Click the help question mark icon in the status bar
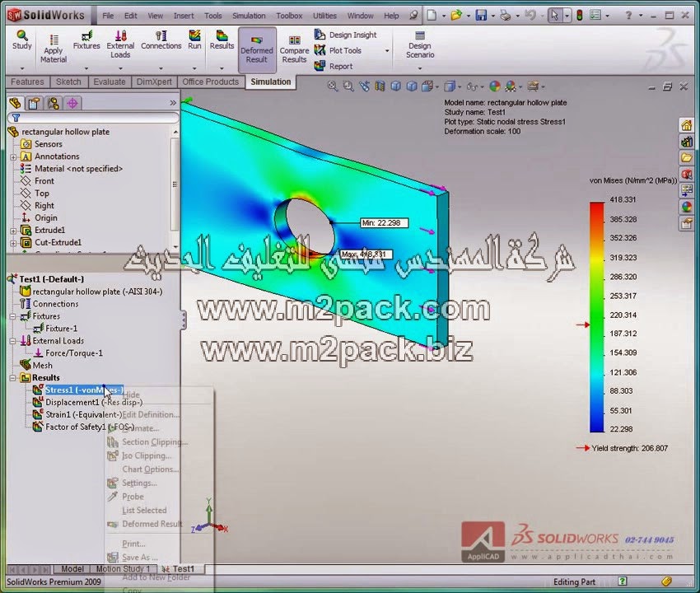Screen dimensions: 700x593 click(x=623, y=581)
